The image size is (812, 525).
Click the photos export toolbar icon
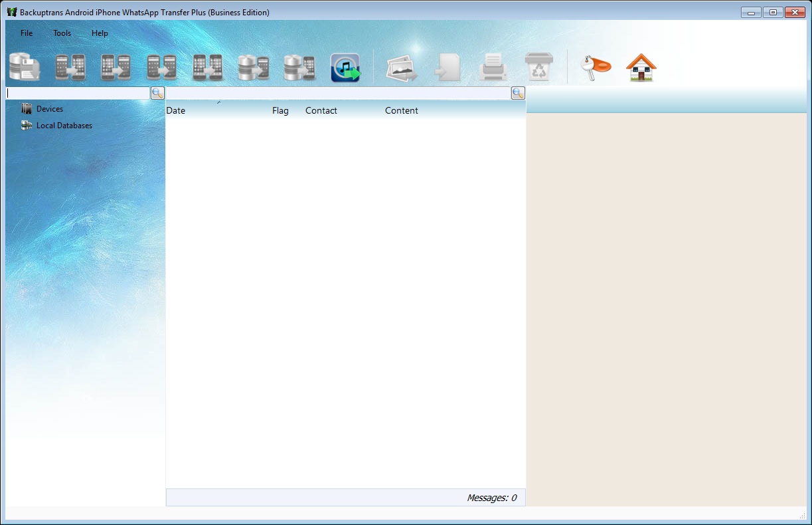coord(402,68)
